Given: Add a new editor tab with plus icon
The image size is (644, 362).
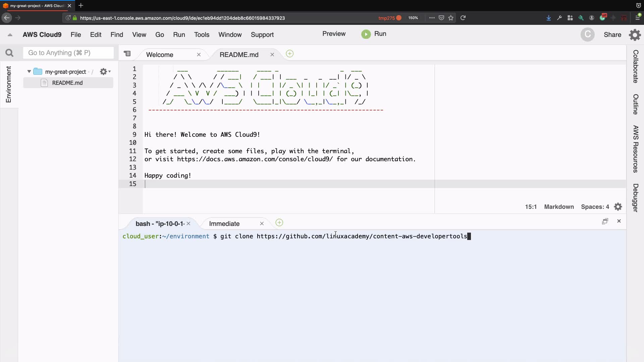Looking at the screenshot, I should click(289, 54).
